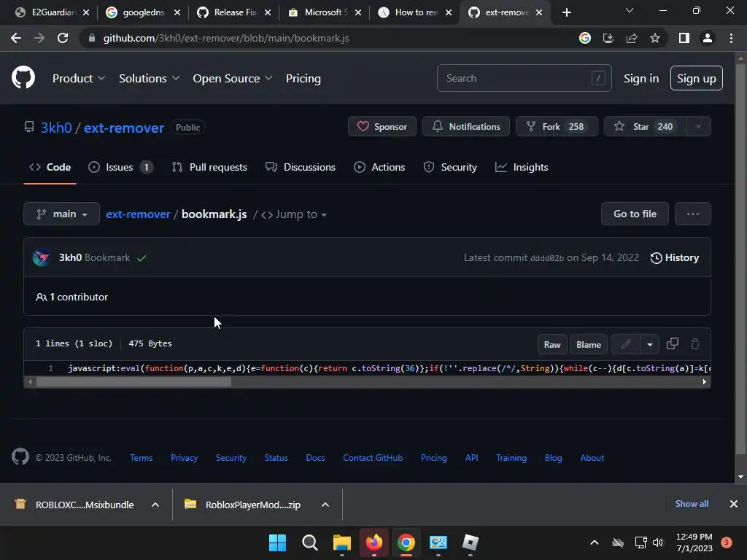This screenshot has height=560, width=747.
Task: Switch to the Code tab
Action: point(50,167)
